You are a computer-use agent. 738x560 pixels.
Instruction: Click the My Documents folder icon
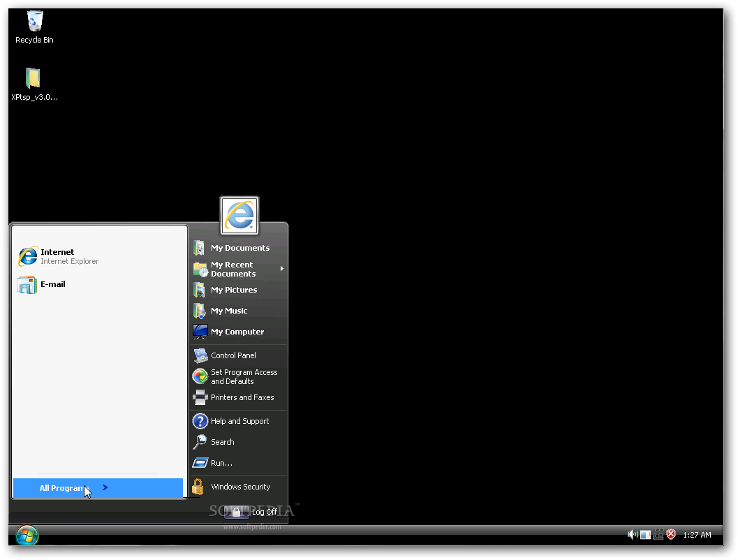[x=200, y=248]
